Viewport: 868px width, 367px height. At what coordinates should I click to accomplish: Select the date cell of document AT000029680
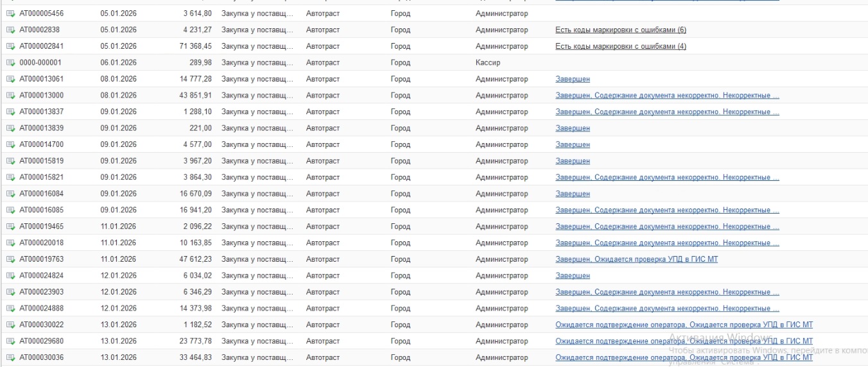coord(119,341)
